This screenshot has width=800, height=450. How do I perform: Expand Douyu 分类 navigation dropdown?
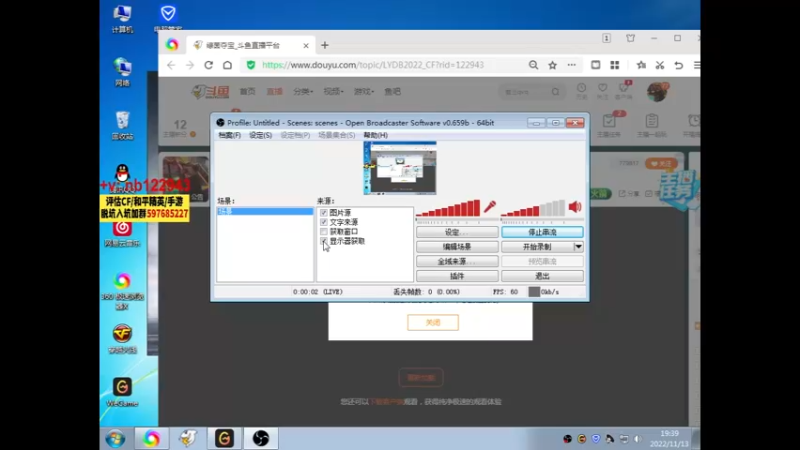pos(303,92)
